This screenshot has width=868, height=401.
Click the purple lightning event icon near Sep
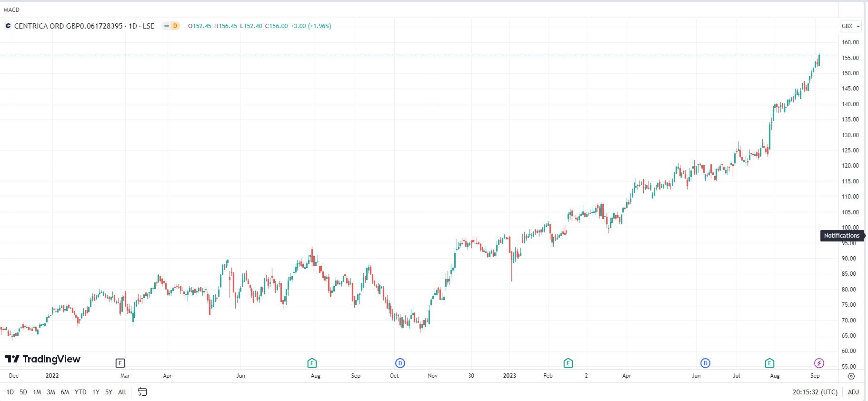pos(819,363)
